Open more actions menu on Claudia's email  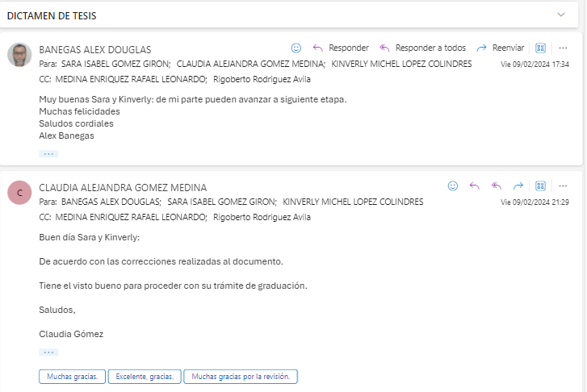[563, 186]
